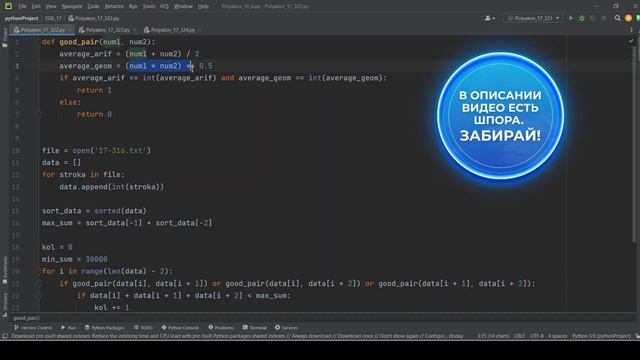640x360 pixels.
Task: Click the PyCharm logo icon
Action: tap(8, 6)
